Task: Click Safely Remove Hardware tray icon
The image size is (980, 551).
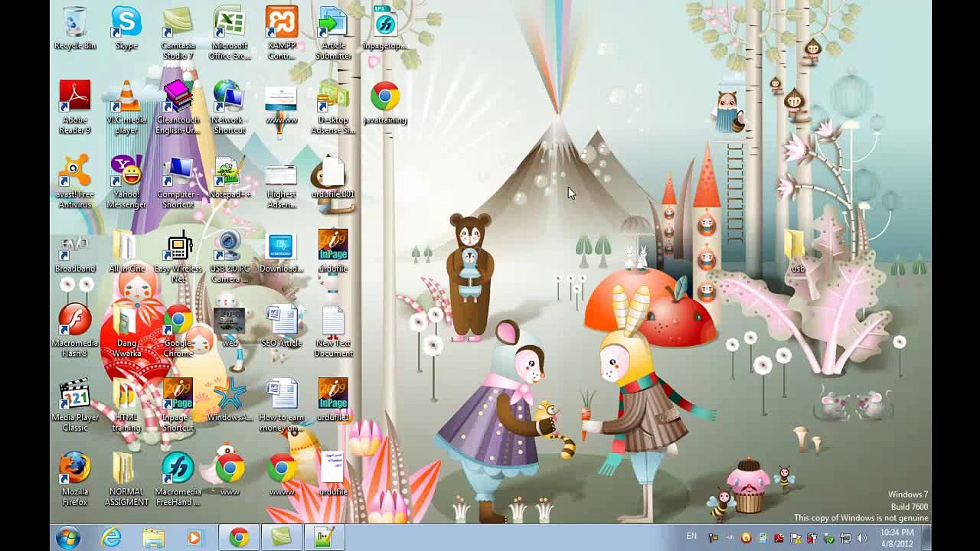Action: click(828, 538)
